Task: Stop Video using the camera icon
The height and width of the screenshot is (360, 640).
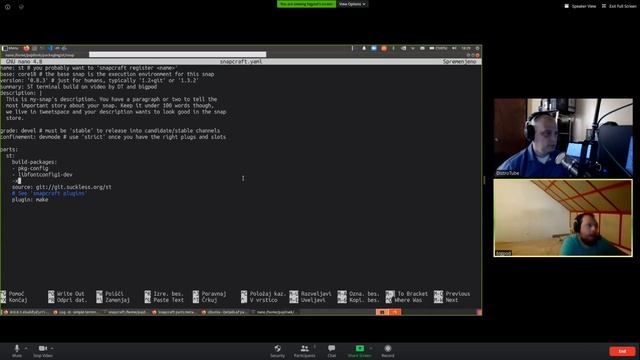Action: (x=43, y=348)
